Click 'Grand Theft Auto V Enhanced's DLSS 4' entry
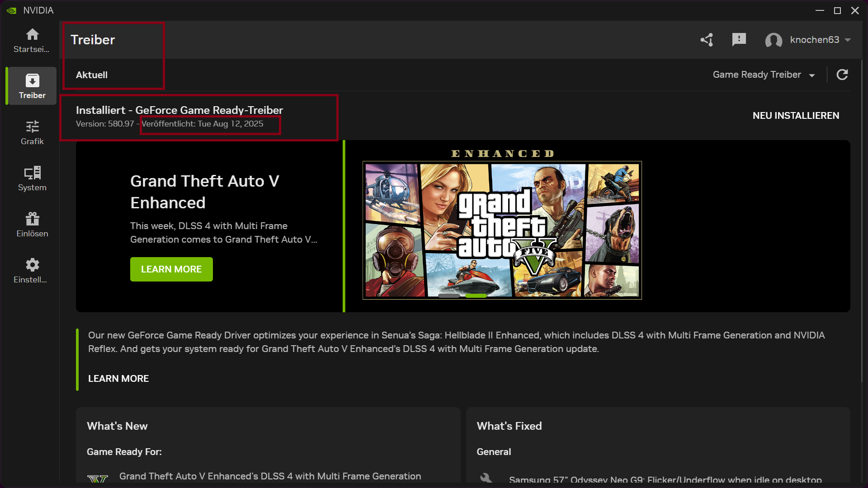This screenshot has width=868, height=488. tap(270, 476)
